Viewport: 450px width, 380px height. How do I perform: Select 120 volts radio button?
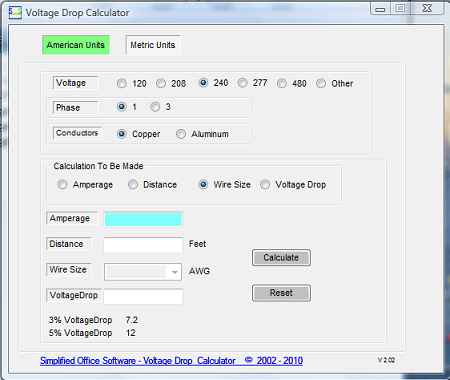122,83
